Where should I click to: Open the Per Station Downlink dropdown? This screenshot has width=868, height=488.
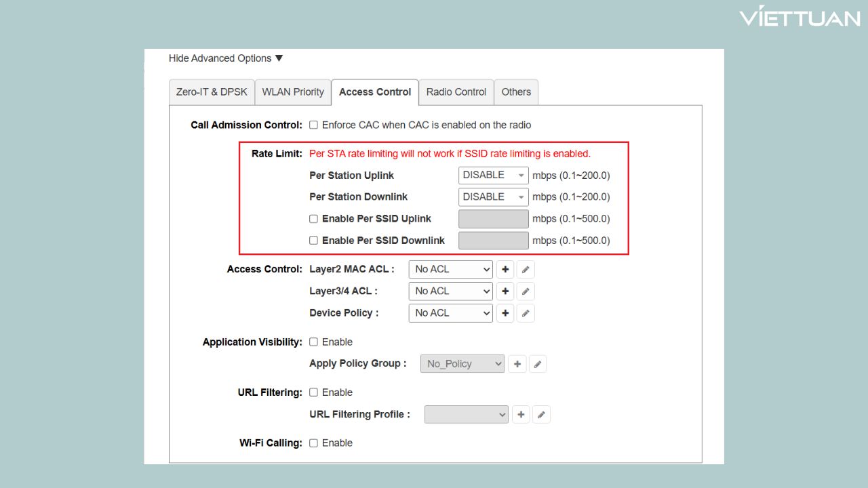pos(493,197)
